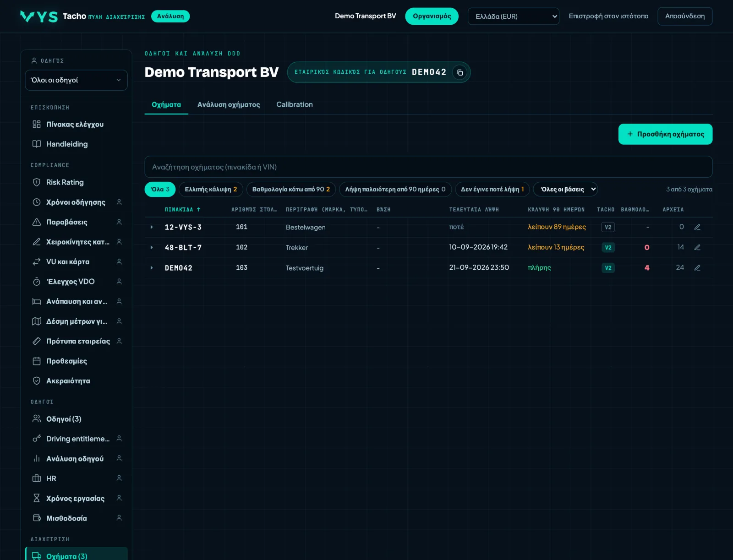733x560 pixels.
Task: Open the Ελλάδα (EUR) country dropdown
Action: tap(514, 16)
